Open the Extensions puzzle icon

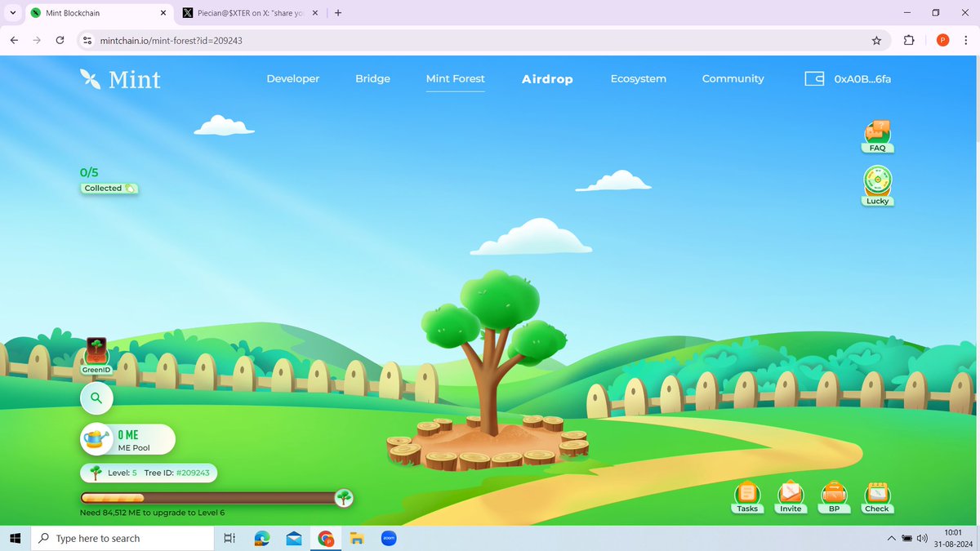(909, 40)
